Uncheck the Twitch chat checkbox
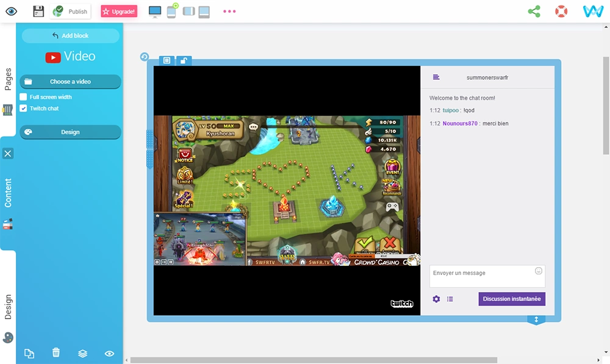Viewport: 610px width, 364px height. (x=23, y=108)
